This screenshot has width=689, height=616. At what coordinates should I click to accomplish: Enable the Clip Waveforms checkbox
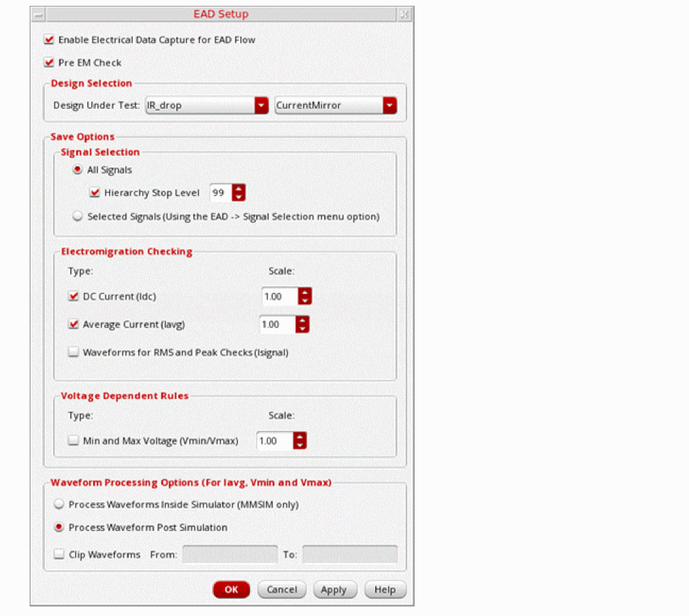tap(59, 554)
